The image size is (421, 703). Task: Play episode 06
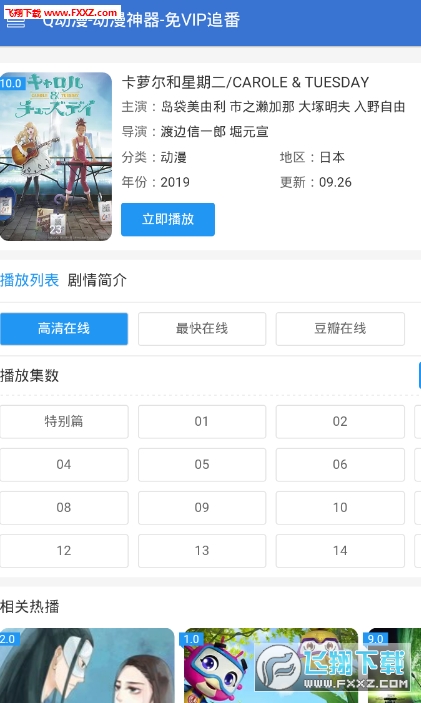click(x=340, y=464)
